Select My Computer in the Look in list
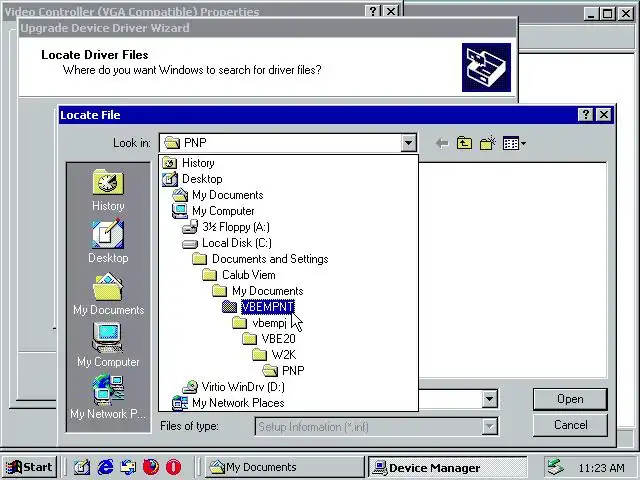Viewport: 640px width, 480px height. coord(223,211)
